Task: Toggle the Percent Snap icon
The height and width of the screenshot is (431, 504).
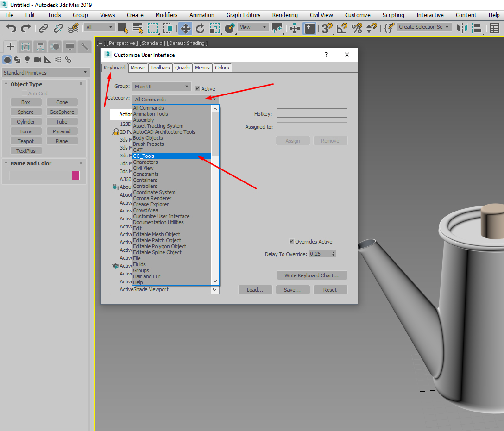Action: 357,28
